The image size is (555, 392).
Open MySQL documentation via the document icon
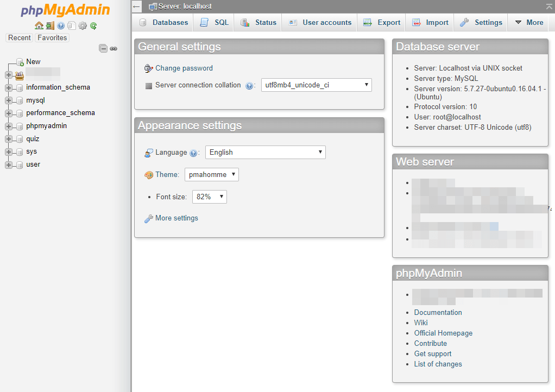click(x=71, y=26)
